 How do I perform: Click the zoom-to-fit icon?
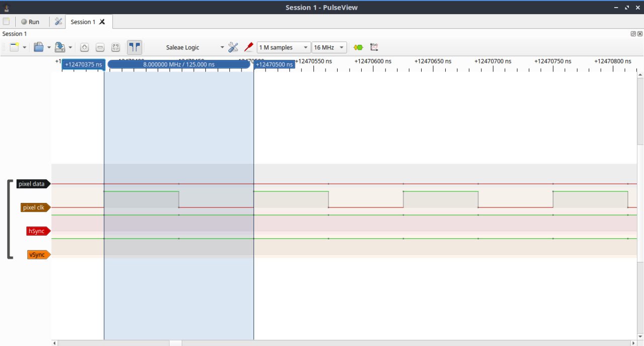coord(116,47)
